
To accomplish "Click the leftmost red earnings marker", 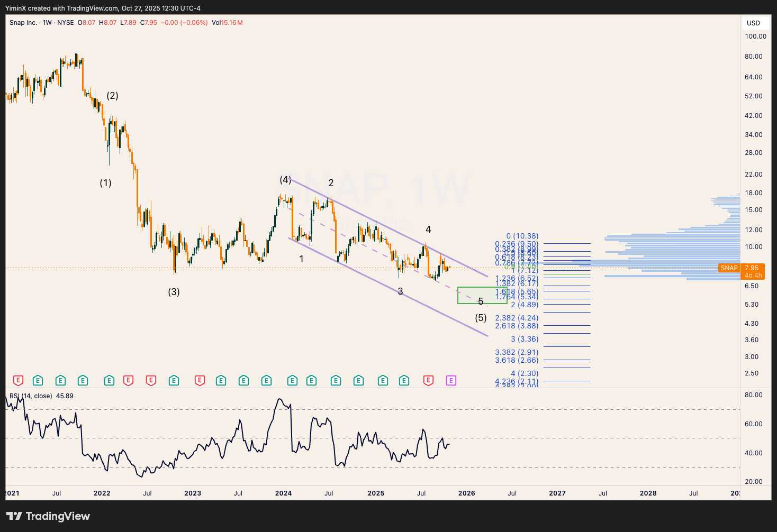I will [18, 380].
